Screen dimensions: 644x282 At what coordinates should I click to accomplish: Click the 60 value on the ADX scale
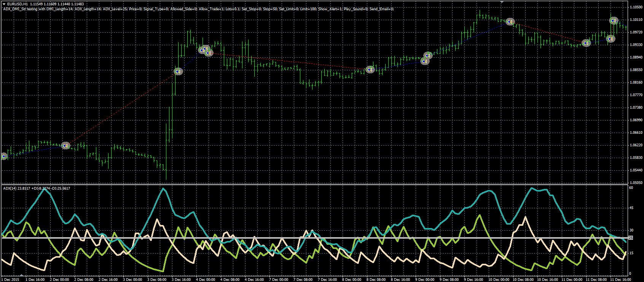pyautogui.click(x=631, y=188)
